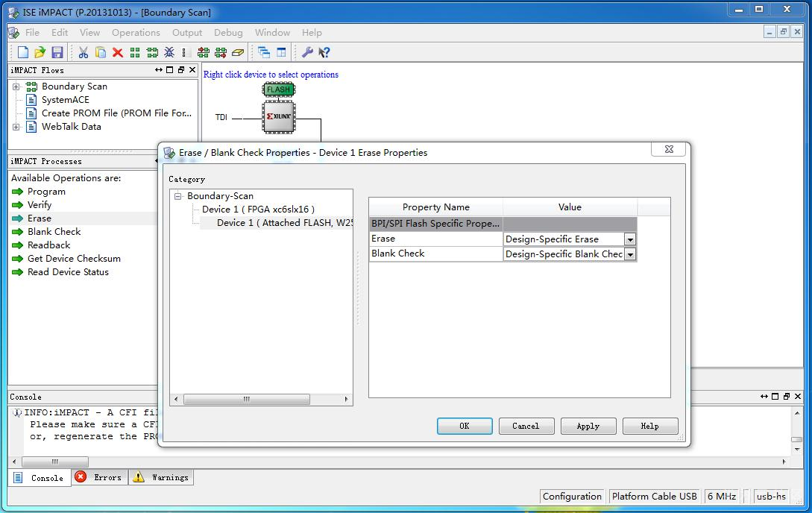
Task: Run the Blank Check process operation
Action: [54, 232]
